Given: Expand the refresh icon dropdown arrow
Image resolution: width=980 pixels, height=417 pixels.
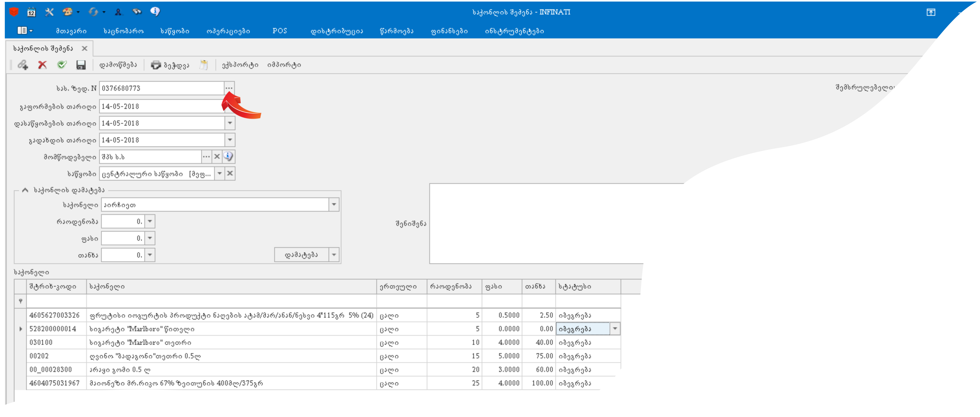Looking at the screenshot, I should [x=104, y=12].
